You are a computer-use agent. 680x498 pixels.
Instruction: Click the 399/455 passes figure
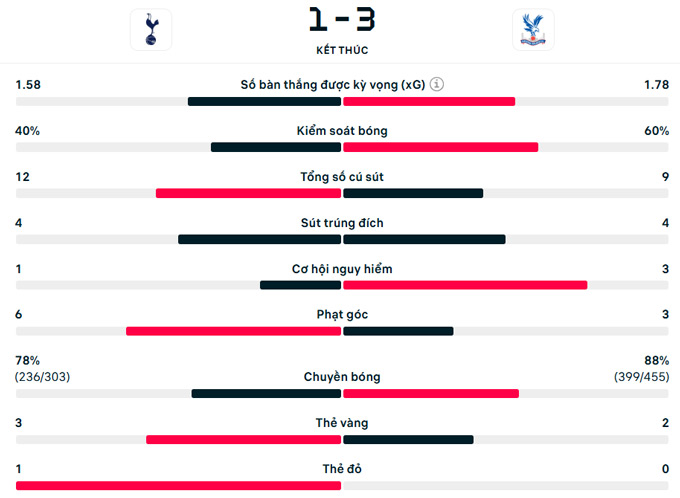tap(641, 377)
